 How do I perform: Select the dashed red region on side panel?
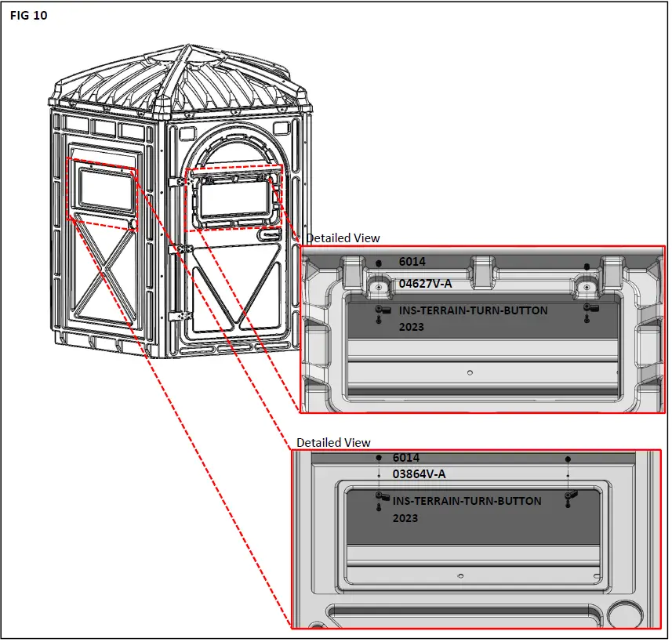click(x=102, y=194)
